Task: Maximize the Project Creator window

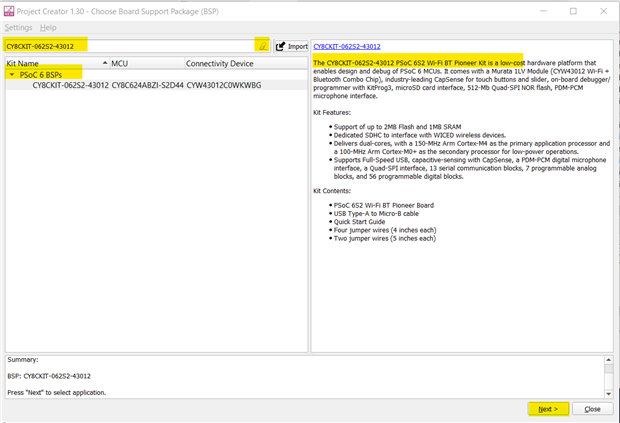Action: coord(573,11)
